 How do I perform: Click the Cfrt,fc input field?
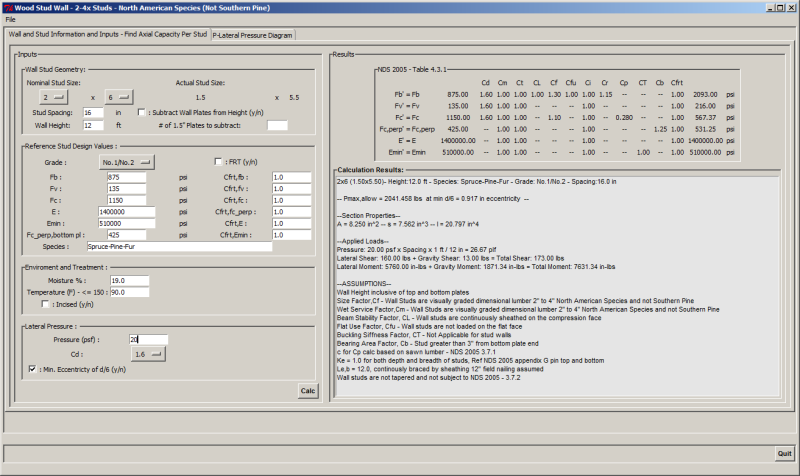click(x=292, y=201)
